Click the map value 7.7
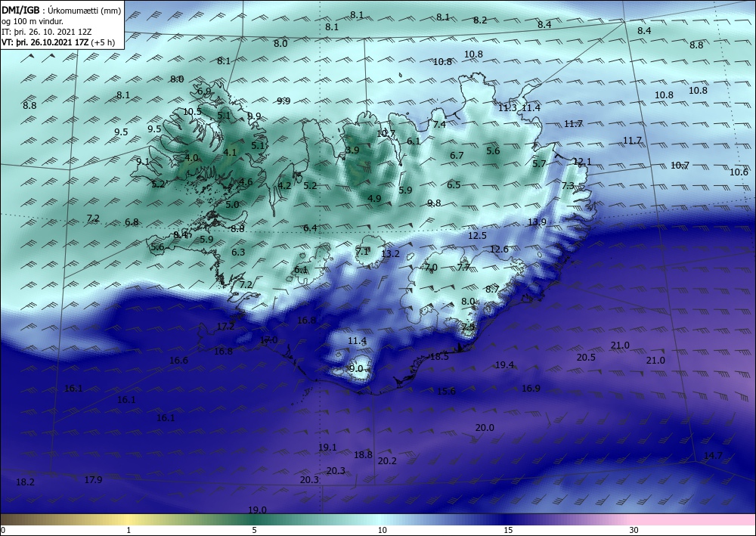Image resolution: width=756 pixels, height=536 pixels. click(x=463, y=268)
